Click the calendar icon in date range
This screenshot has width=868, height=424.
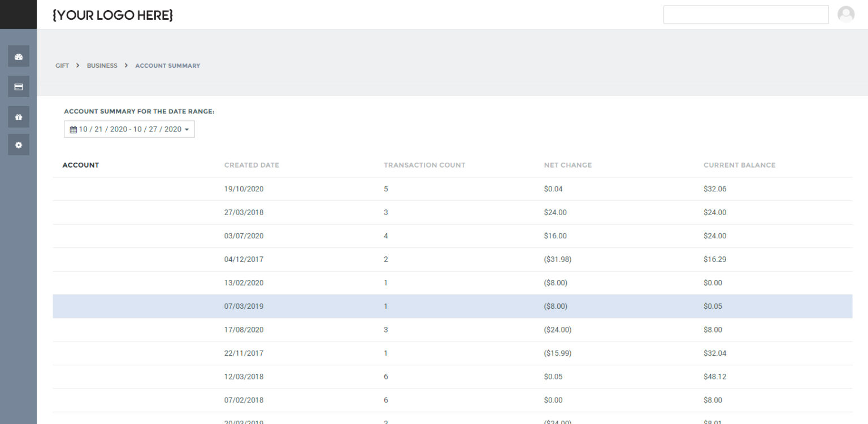point(73,129)
